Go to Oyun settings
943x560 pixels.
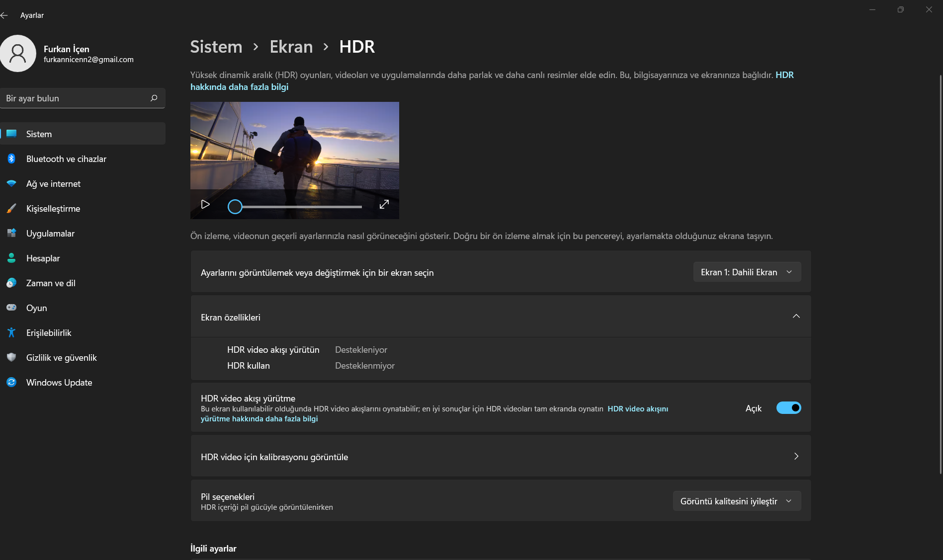pos(83,308)
